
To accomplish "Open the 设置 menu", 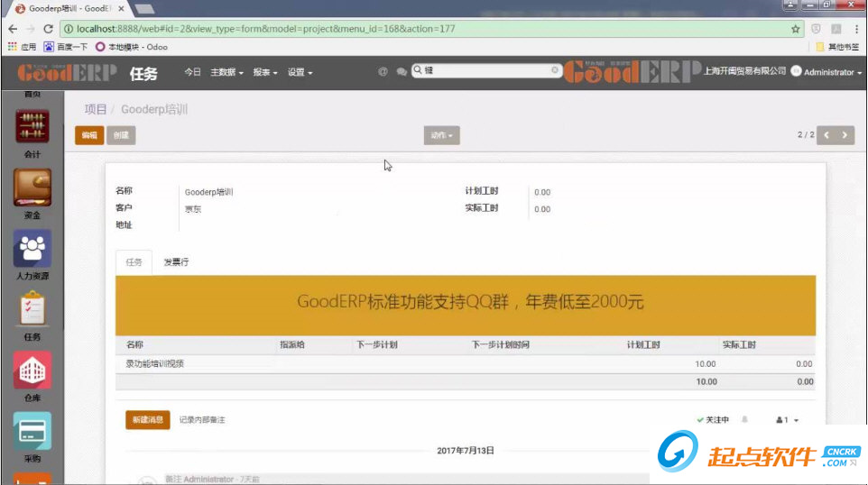I will [300, 72].
